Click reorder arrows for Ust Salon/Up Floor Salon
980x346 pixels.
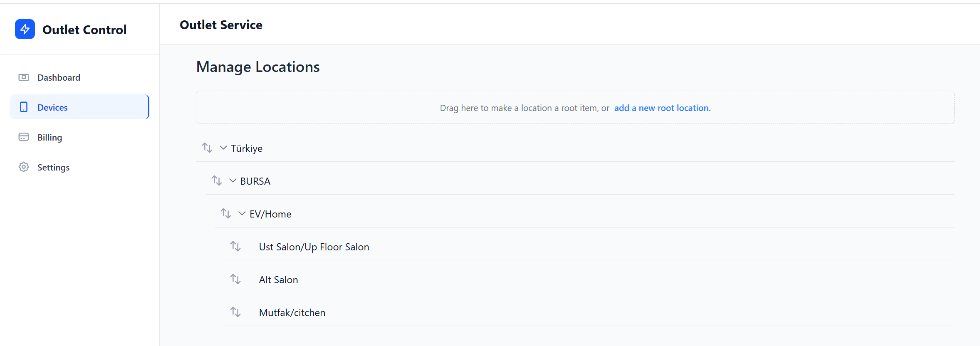click(235, 246)
